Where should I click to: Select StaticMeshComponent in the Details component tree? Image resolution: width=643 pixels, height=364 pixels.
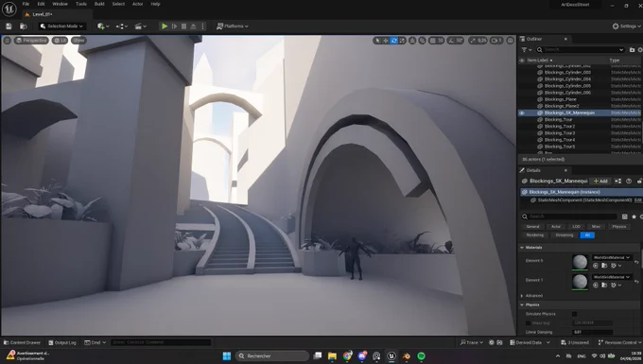pos(584,200)
